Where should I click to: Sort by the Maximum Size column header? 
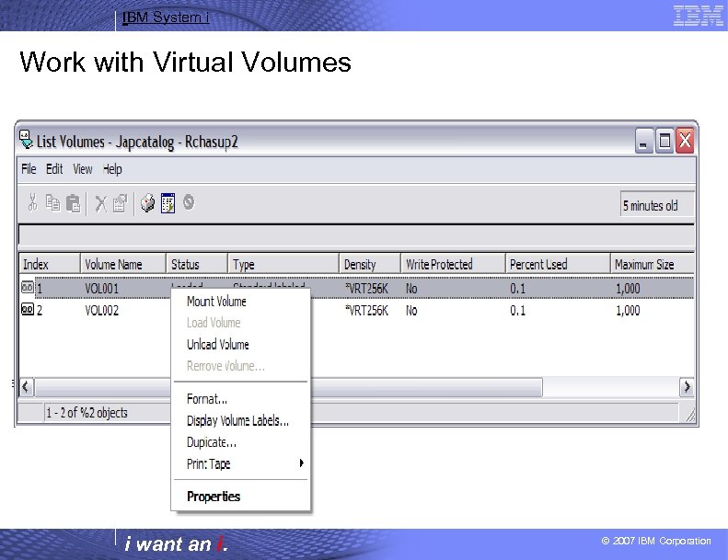coord(653,264)
